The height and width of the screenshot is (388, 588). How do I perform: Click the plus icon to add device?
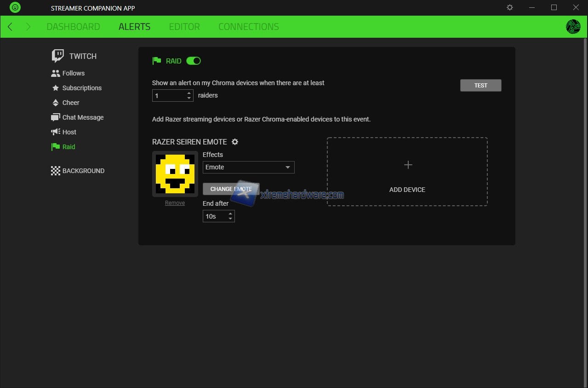[x=408, y=165]
